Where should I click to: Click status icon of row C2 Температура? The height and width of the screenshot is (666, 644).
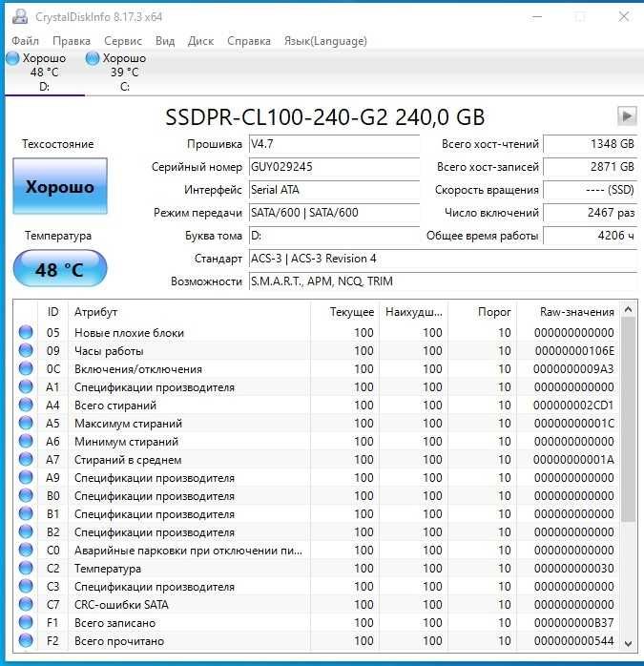(26, 568)
